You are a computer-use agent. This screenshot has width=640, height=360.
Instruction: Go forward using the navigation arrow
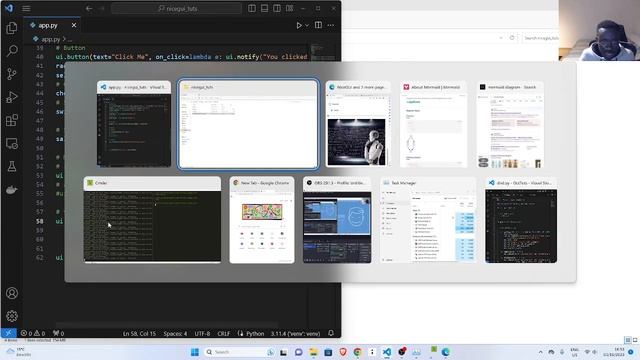102,8
